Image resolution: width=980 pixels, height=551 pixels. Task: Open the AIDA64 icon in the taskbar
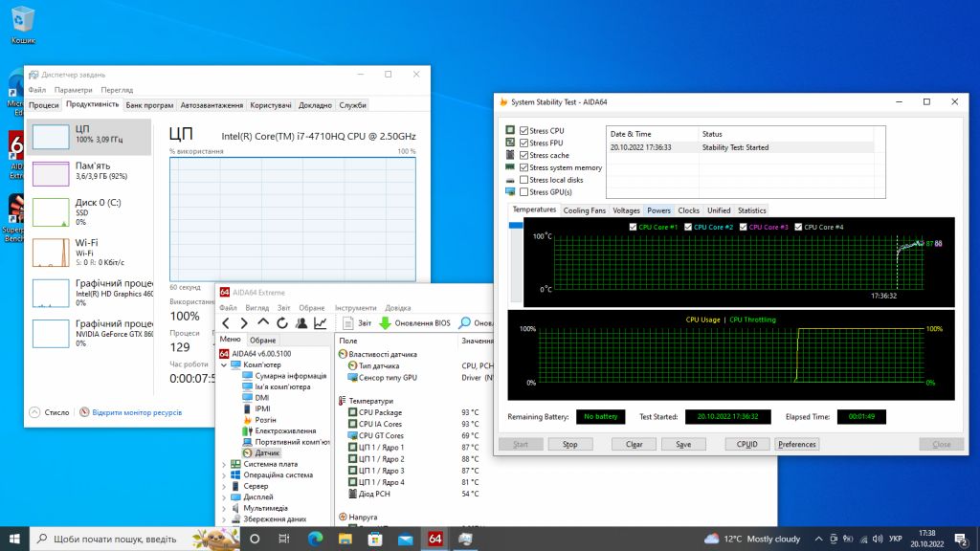click(435, 539)
